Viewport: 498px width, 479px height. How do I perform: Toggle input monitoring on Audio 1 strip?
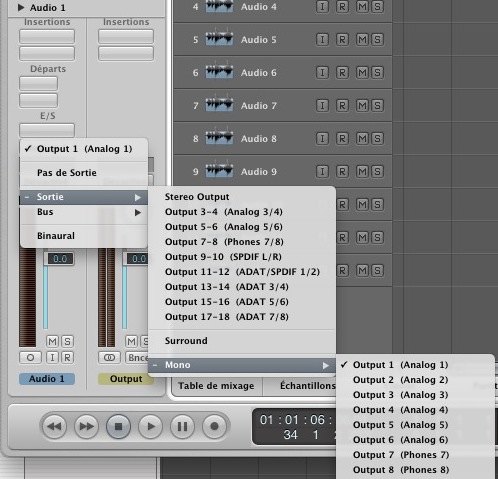52,358
